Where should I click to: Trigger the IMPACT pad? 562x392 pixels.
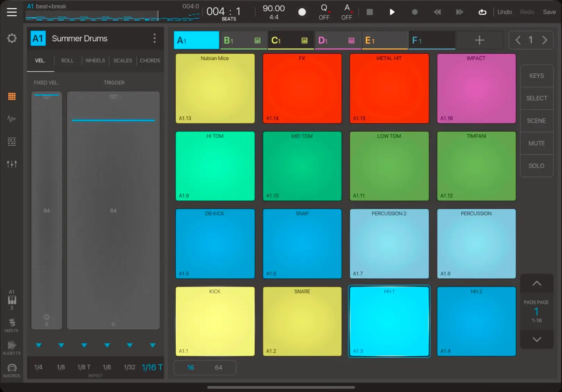pos(476,88)
